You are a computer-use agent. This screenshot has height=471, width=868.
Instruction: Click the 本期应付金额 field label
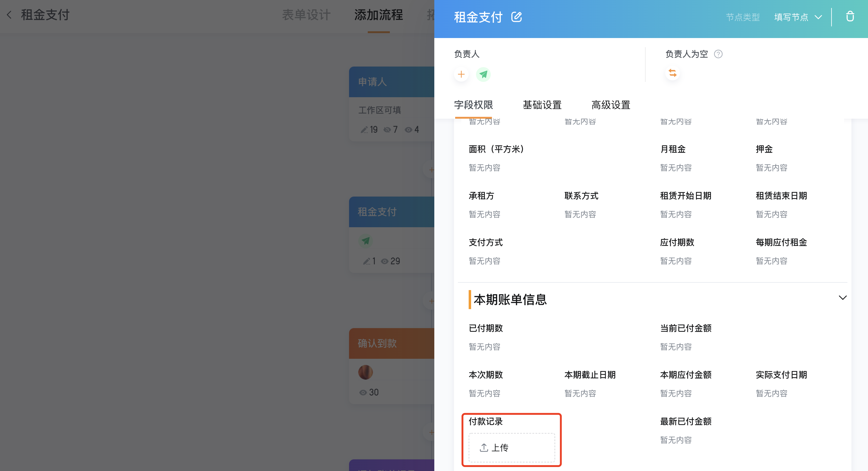coord(686,375)
